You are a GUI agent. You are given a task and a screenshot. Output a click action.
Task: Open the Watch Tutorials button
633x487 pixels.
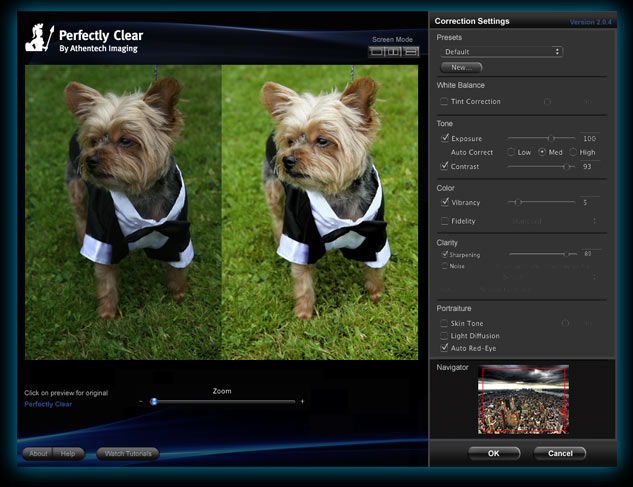coord(128,453)
